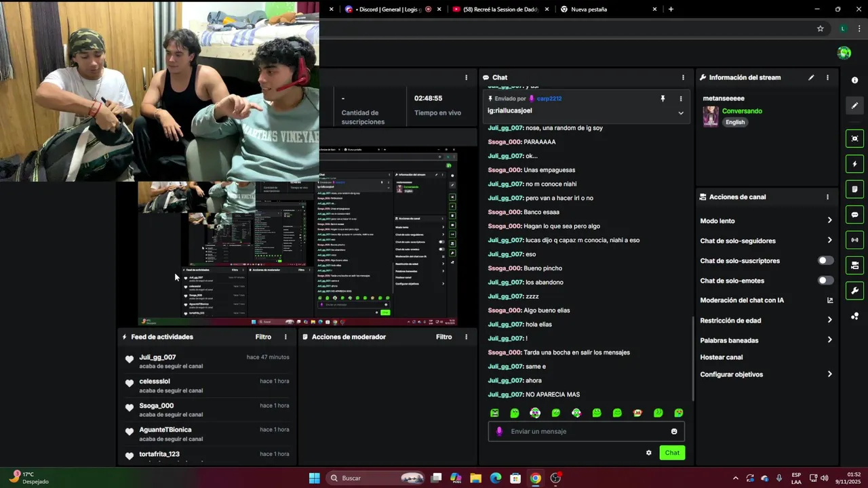This screenshot has height=488, width=868.
Task: Open OBS Studio from taskbar
Action: [x=556, y=478]
